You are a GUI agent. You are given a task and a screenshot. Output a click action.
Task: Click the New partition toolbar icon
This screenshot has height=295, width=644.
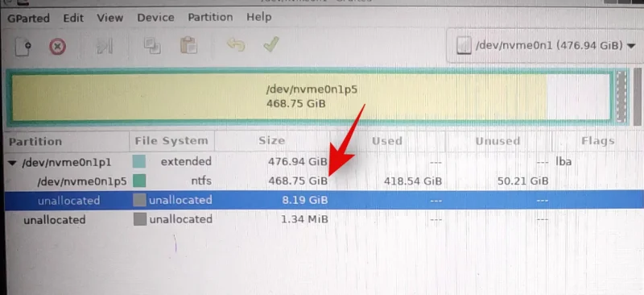pos(23,46)
